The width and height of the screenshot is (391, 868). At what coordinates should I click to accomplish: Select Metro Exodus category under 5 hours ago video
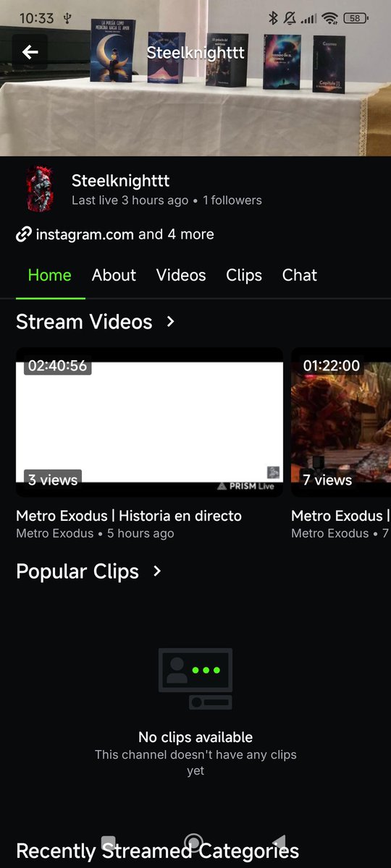(54, 534)
